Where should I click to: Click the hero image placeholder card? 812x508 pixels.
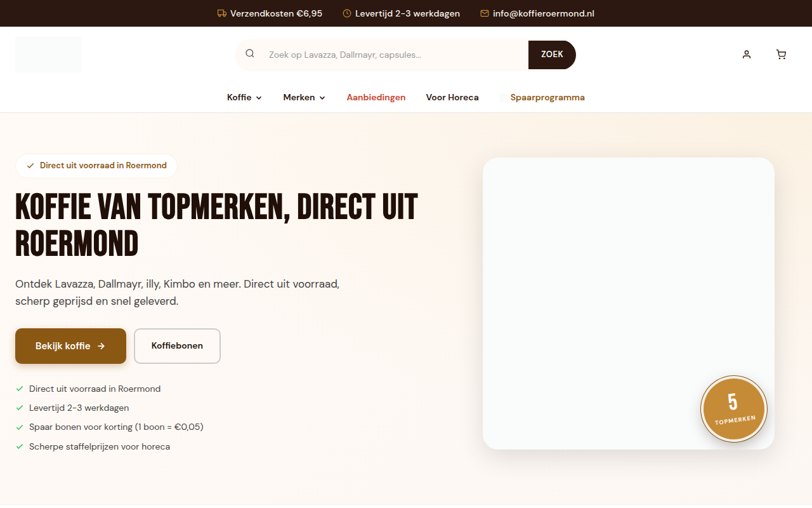(x=629, y=304)
